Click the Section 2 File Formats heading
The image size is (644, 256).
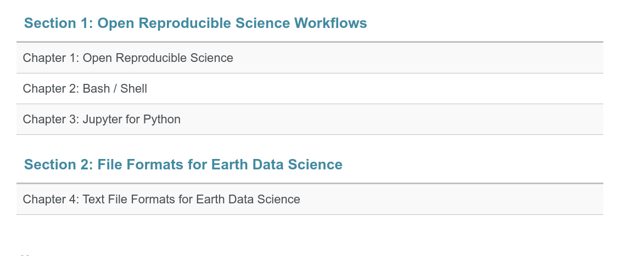point(183,164)
